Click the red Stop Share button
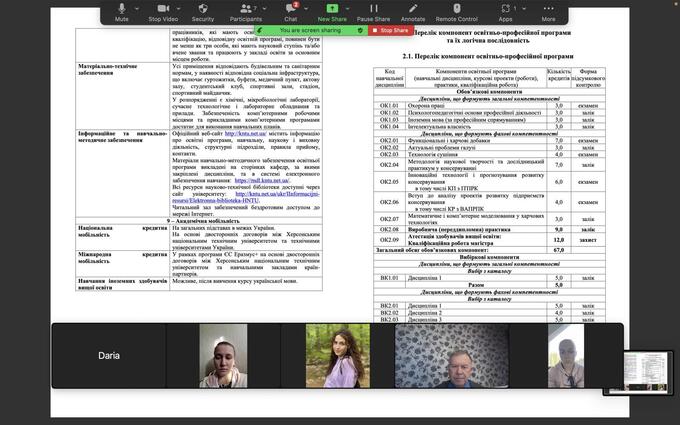Screen dimensions: 680x425 click(390, 31)
